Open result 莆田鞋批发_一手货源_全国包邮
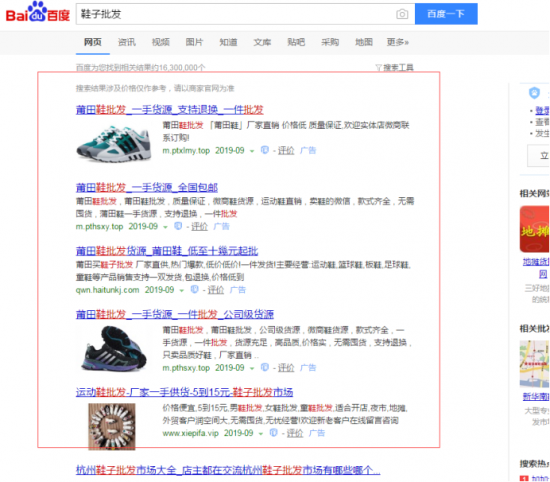550x482 pixels. click(147, 188)
